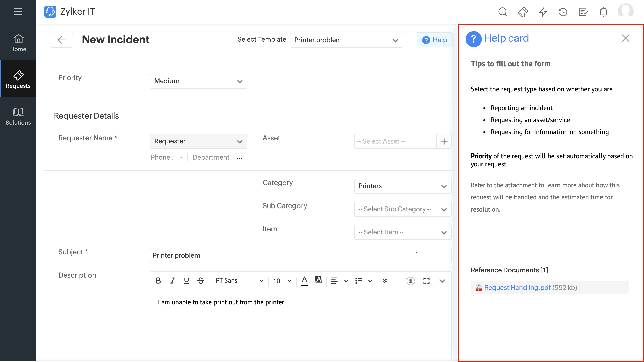Image resolution: width=644 pixels, height=362 pixels.
Task: Toggle underline formatting in the description editor
Action: pyautogui.click(x=186, y=281)
